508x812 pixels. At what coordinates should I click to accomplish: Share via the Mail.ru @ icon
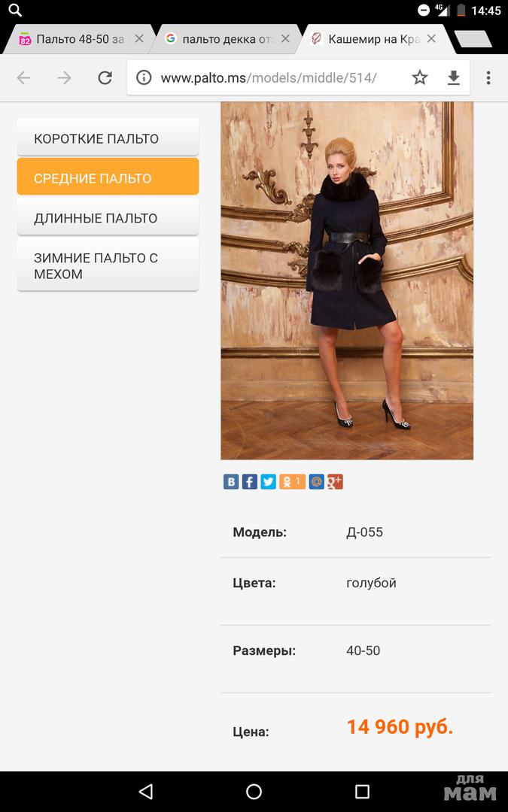click(316, 482)
